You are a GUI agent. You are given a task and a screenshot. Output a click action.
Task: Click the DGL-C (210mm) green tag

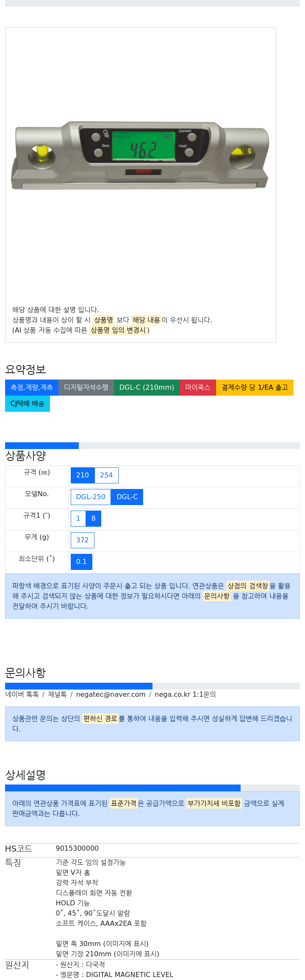coord(147,388)
